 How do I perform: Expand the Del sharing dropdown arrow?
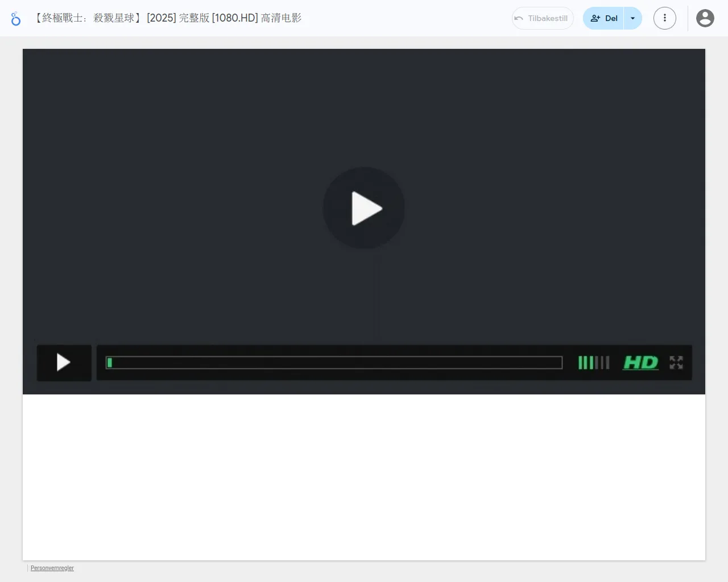click(632, 18)
